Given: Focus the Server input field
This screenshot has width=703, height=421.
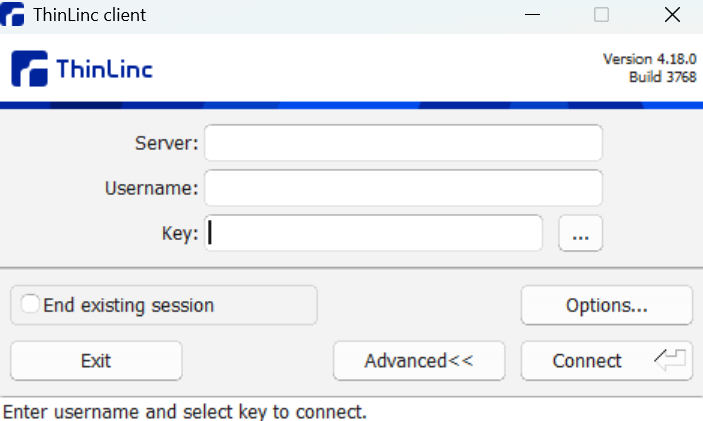Looking at the screenshot, I should point(403,143).
